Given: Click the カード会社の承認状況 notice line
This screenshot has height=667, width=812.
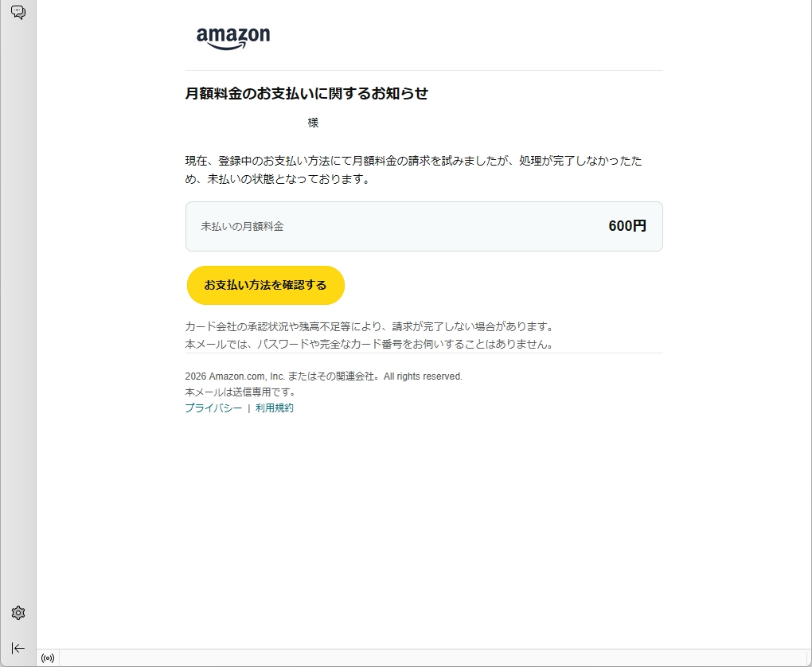Looking at the screenshot, I should 369,327.
